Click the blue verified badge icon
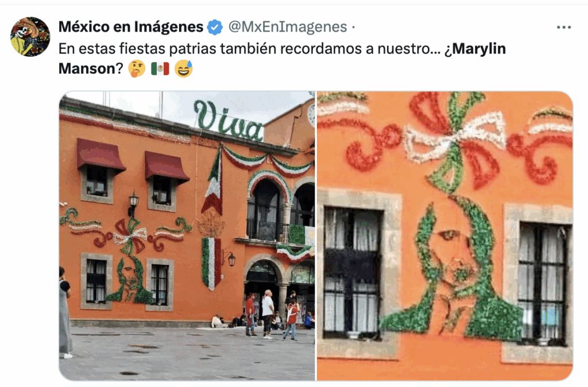The width and height of the screenshot is (588, 387). click(x=215, y=28)
